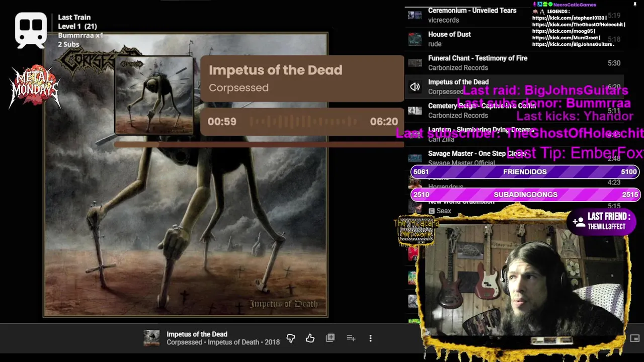This screenshot has width=644, height=362.
Task: Open small album thumbnail in player bar
Action: click(x=151, y=338)
